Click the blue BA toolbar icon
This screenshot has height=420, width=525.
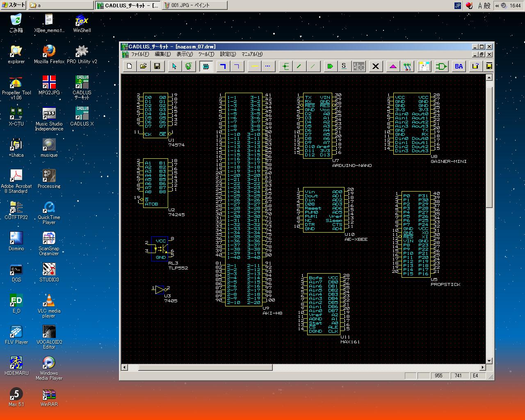459,66
